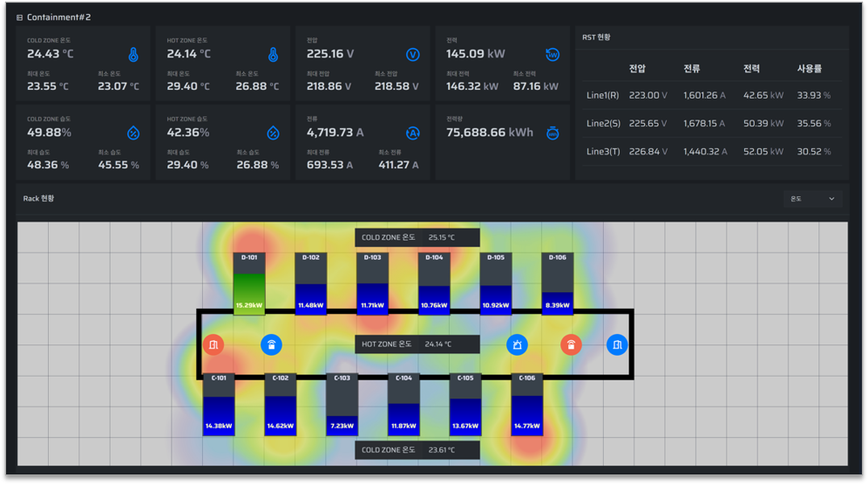Click the HOT ZONE humidity droplet icon
The height and width of the screenshot is (484, 868).
273,133
